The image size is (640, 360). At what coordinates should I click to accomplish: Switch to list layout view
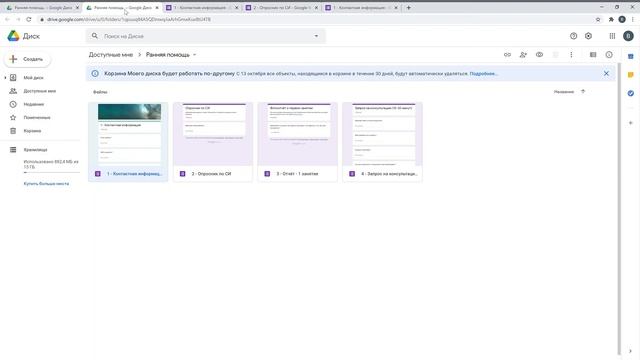point(593,55)
